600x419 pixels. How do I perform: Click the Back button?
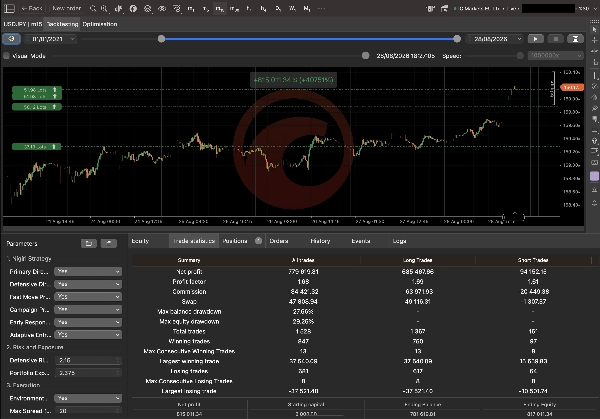(32, 8)
